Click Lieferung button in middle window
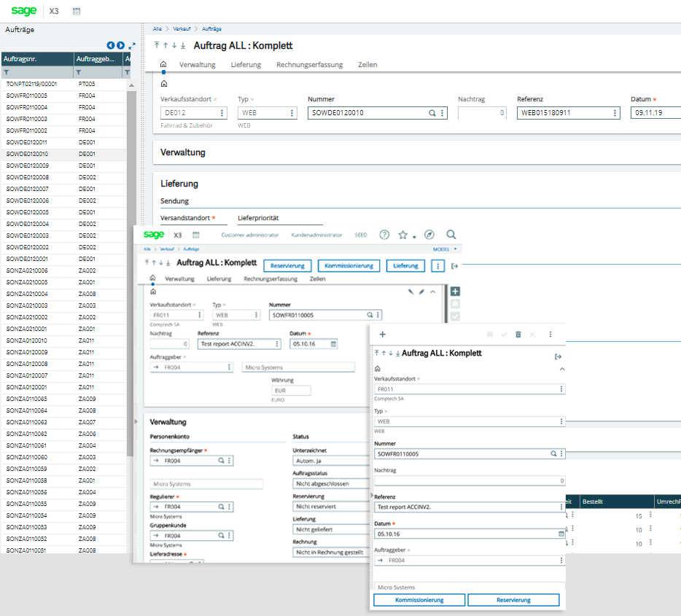 click(x=405, y=265)
